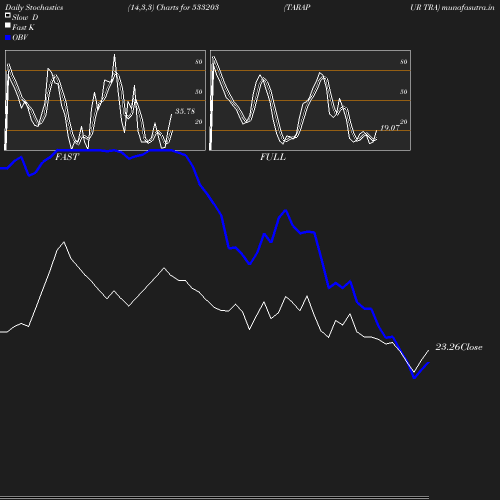Click the OBV legend label text
The height and width of the screenshot is (500, 500).
click(x=20, y=38)
